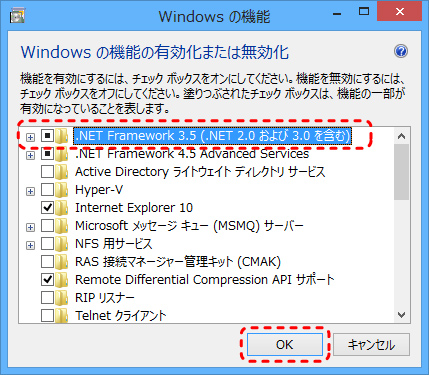429x375 pixels.
Task: Click the feature list scrollbar thumb
Action: coord(402,172)
